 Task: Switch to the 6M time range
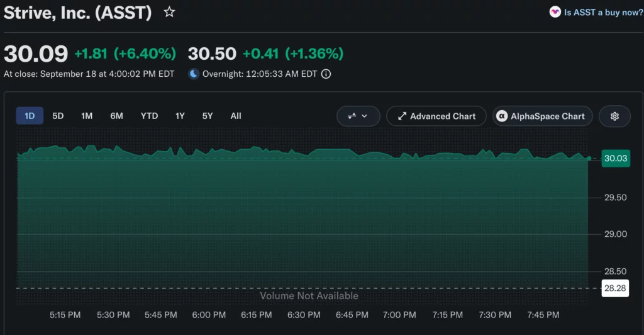[x=116, y=116]
